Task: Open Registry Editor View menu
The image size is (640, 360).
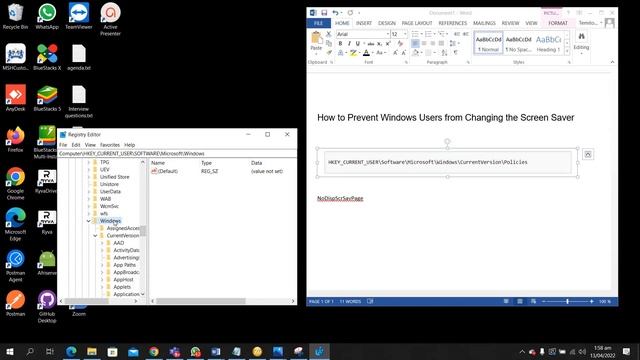Action: [x=90, y=145]
